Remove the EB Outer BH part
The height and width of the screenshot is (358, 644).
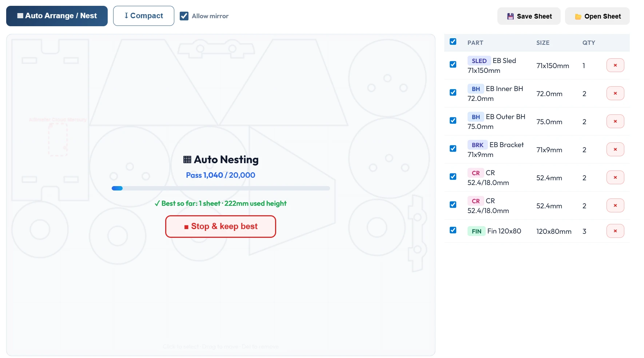pos(615,121)
